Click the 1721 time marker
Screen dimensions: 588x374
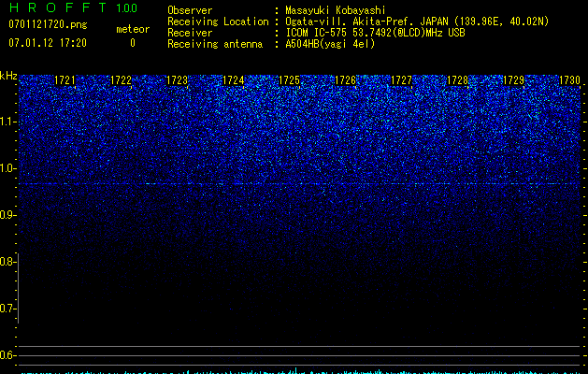click(65, 80)
